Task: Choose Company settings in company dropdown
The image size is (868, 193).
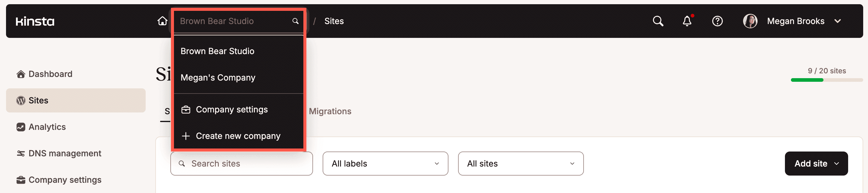Action: pyautogui.click(x=231, y=109)
